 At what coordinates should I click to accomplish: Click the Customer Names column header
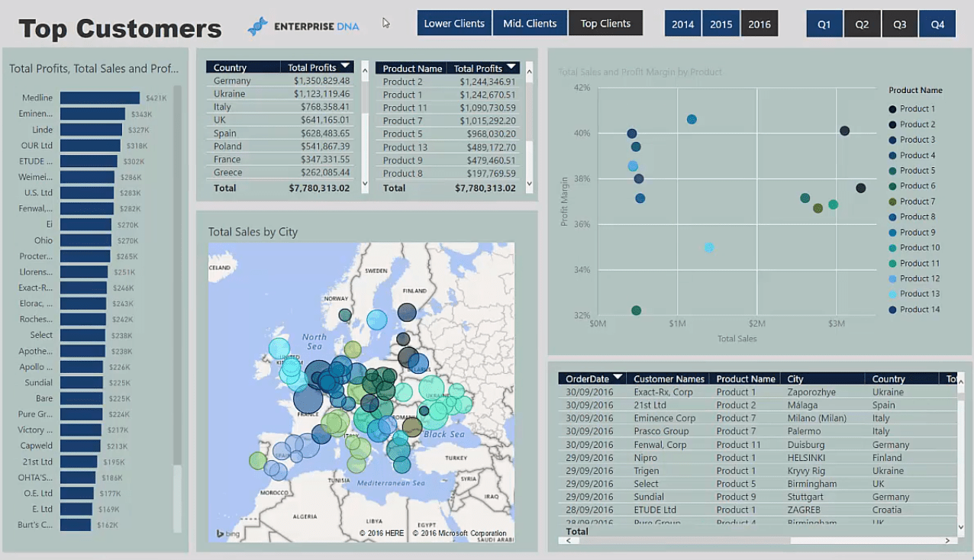pyautogui.click(x=668, y=378)
